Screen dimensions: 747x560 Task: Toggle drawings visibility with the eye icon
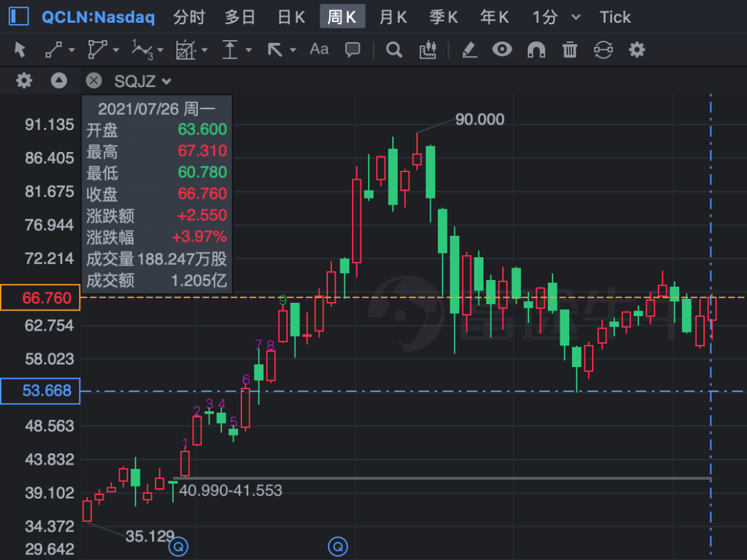click(503, 49)
